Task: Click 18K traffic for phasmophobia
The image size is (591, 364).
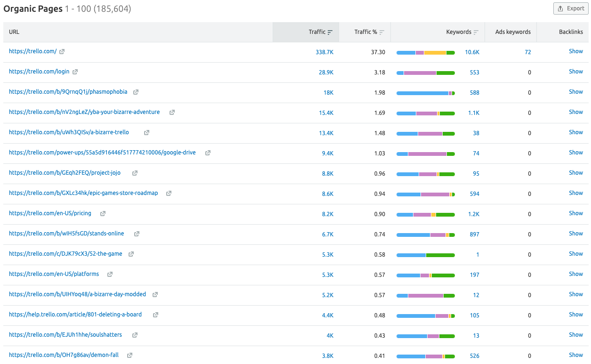Action: (328, 93)
